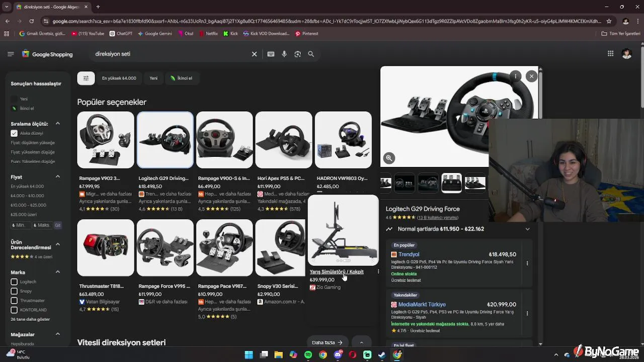This screenshot has height=362, width=644.
Task: Click the Daha fazla button
Action: (327, 342)
